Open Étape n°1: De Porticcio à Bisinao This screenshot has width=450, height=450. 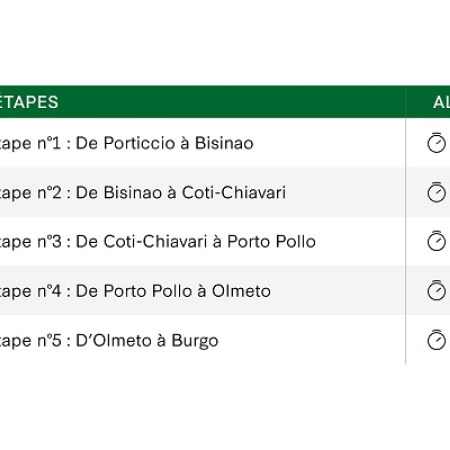point(127,143)
